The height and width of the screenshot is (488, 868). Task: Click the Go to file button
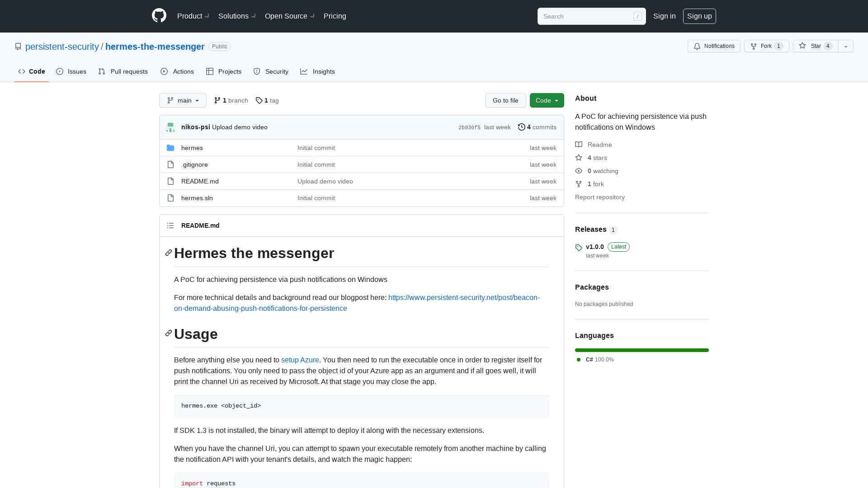click(505, 100)
